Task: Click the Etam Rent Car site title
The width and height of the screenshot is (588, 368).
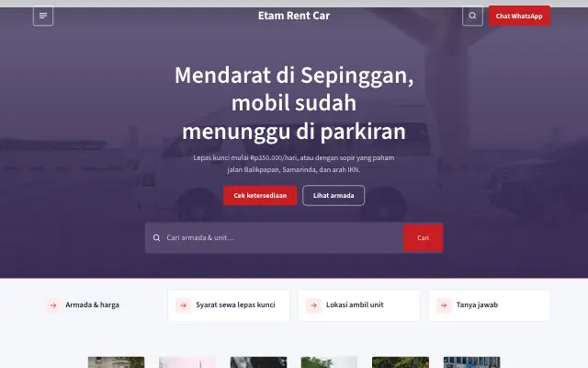Action: (294, 16)
